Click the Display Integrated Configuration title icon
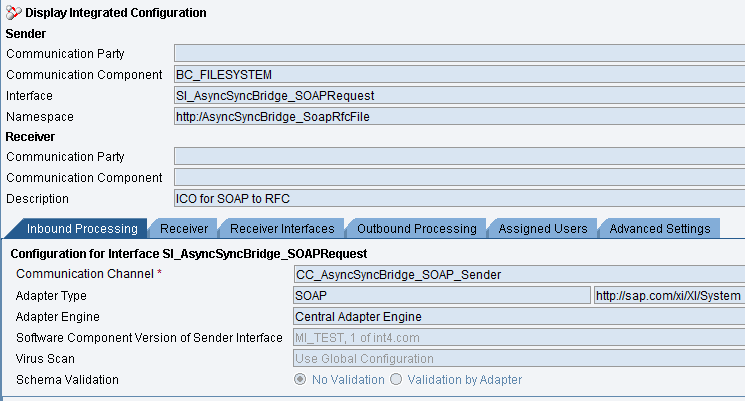745x401 pixels. coord(13,13)
